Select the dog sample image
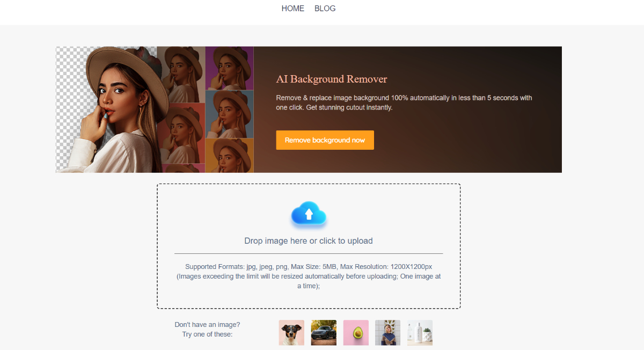This screenshot has height=350, width=644. [x=291, y=333]
